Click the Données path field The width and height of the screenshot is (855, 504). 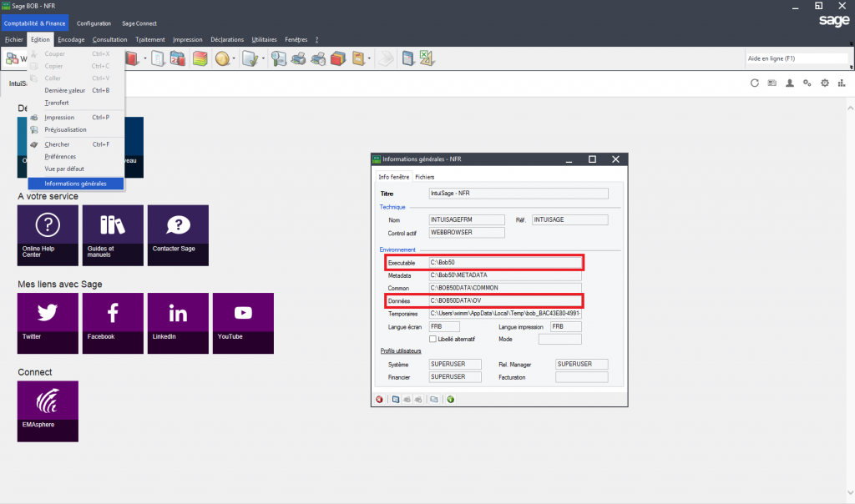coord(505,300)
